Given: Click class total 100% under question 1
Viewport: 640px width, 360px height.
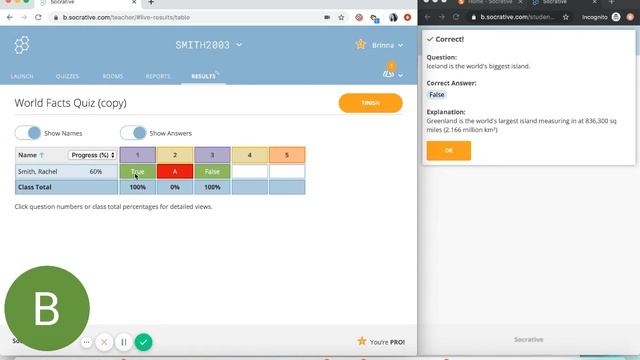Looking at the screenshot, I should [x=138, y=187].
